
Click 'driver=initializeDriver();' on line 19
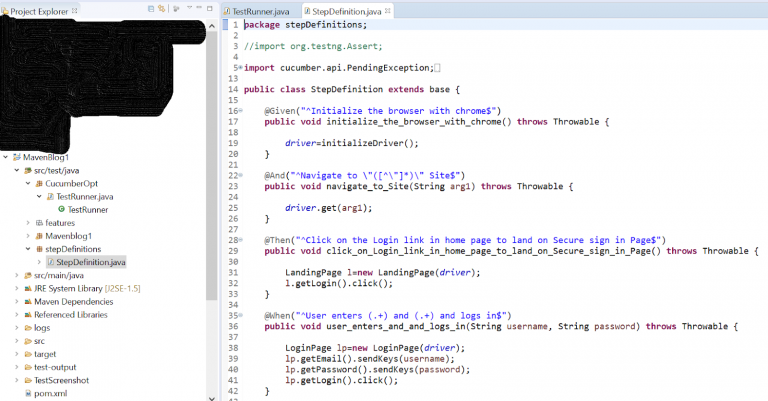click(x=352, y=143)
